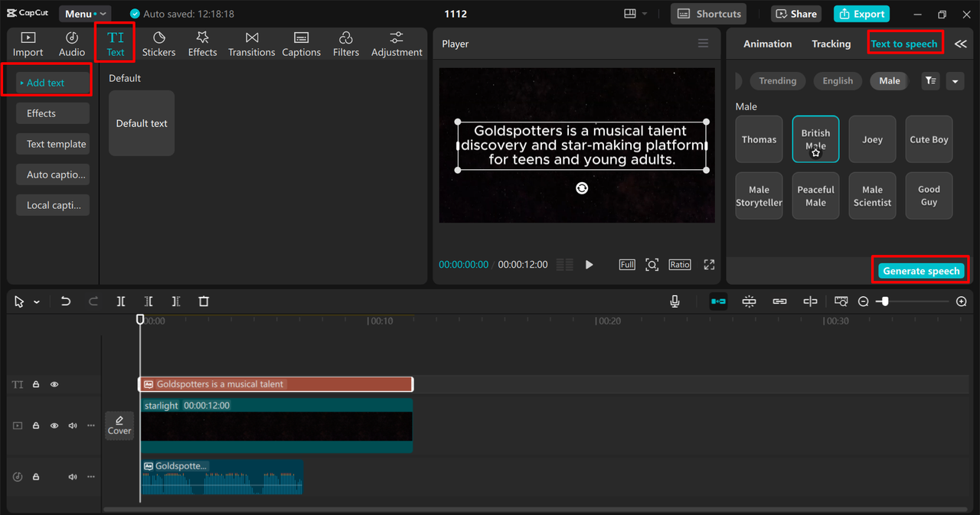980x515 pixels.
Task: Click the Split clip tool
Action: pyautogui.click(x=121, y=302)
